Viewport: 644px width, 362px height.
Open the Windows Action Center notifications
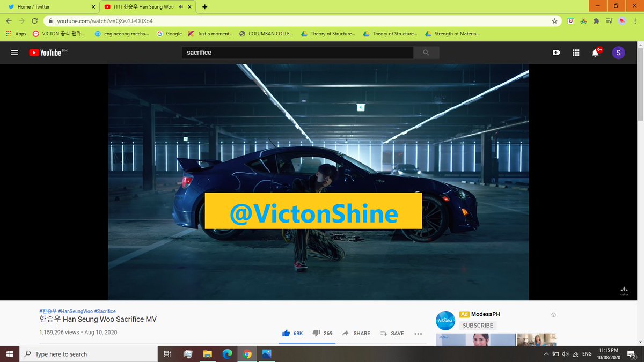click(x=632, y=354)
